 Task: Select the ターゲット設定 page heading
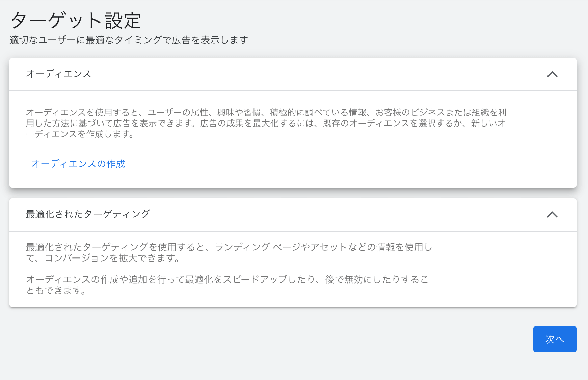click(x=76, y=21)
